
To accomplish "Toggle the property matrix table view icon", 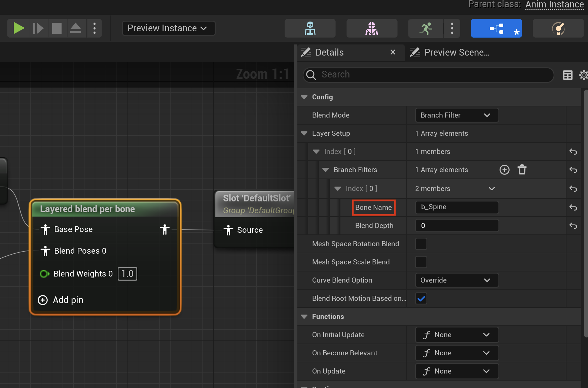I will coord(567,75).
